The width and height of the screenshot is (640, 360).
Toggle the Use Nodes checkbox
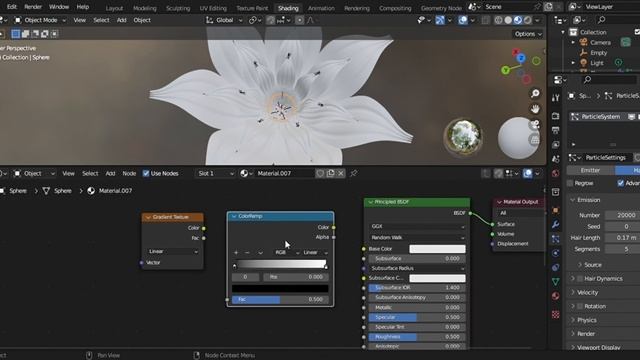[146, 173]
